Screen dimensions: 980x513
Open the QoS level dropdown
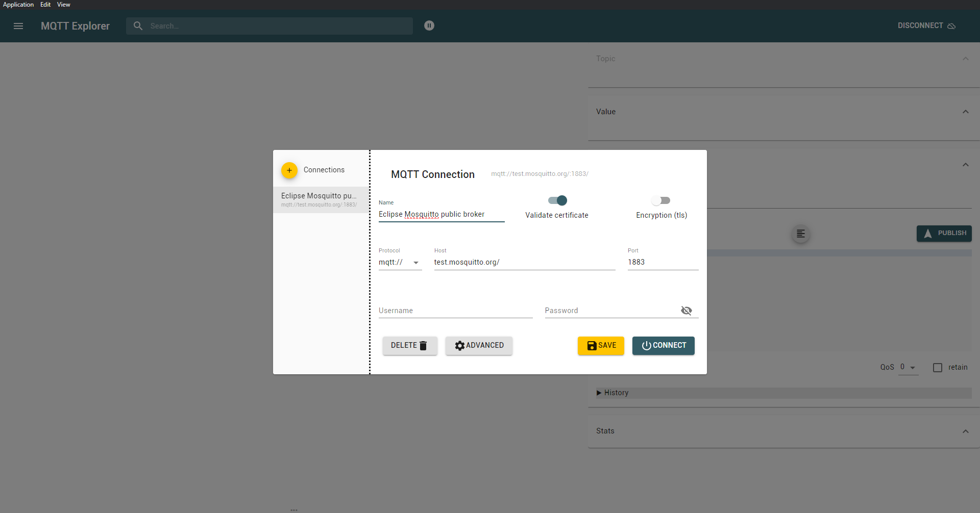click(909, 367)
